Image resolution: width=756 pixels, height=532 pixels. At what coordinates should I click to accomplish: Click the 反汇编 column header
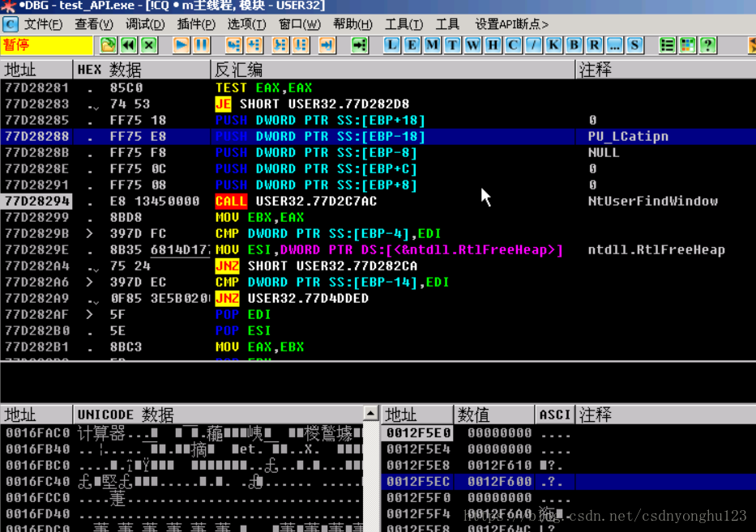[392, 70]
